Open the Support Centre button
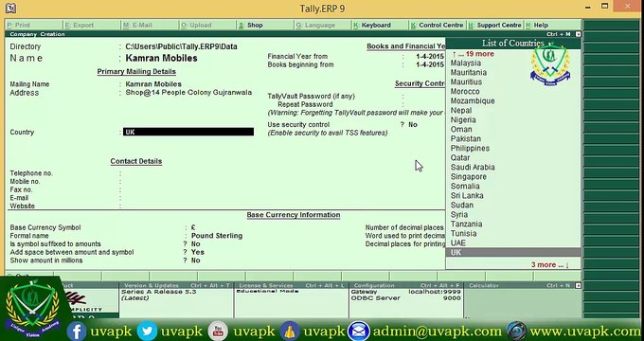Image resolution: width=644 pixels, height=341 pixels. (495, 25)
